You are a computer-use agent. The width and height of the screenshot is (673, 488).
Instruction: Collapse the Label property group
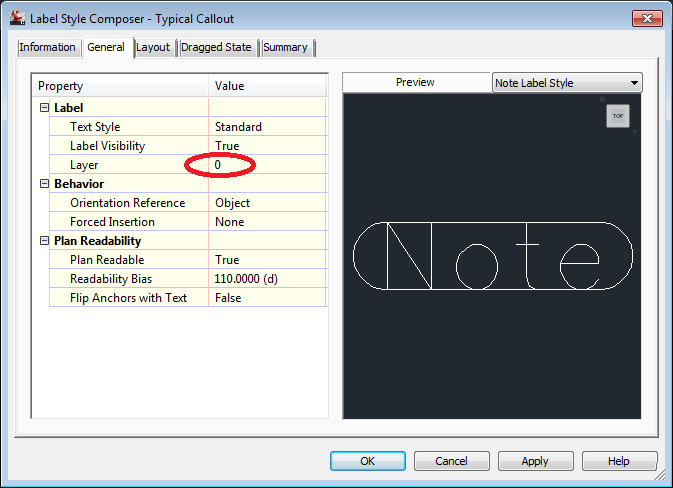pyautogui.click(x=44, y=108)
